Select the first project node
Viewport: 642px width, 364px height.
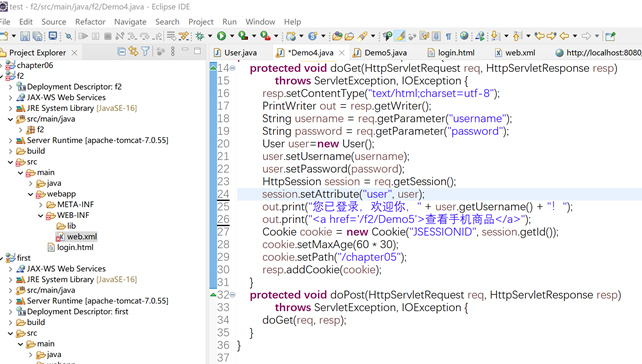point(23,258)
